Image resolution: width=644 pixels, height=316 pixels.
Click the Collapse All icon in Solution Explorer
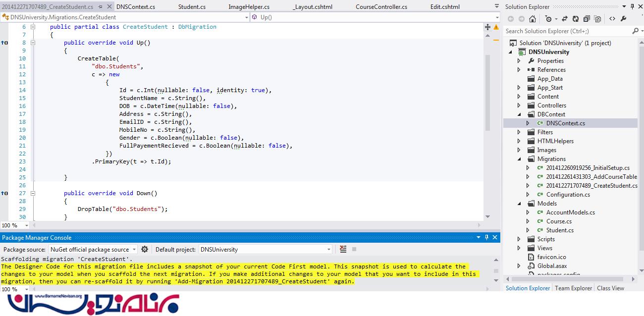pyautogui.click(x=587, y=19)
